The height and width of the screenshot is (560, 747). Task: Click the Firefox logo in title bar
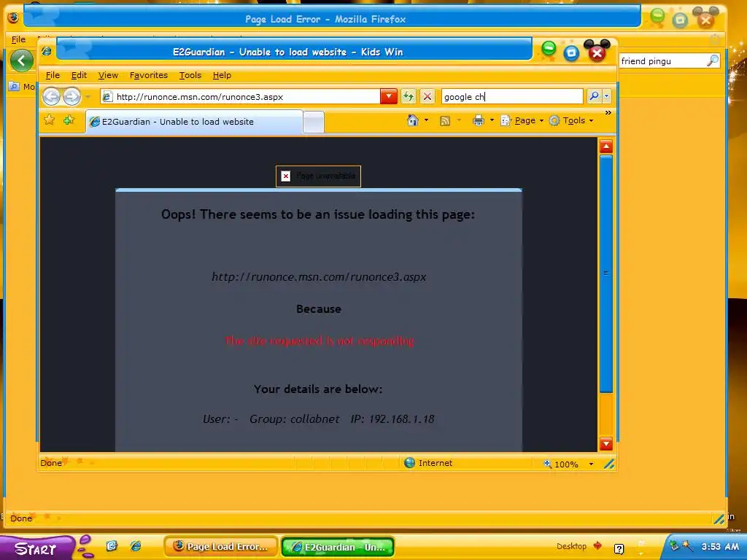tap(13, 17)
